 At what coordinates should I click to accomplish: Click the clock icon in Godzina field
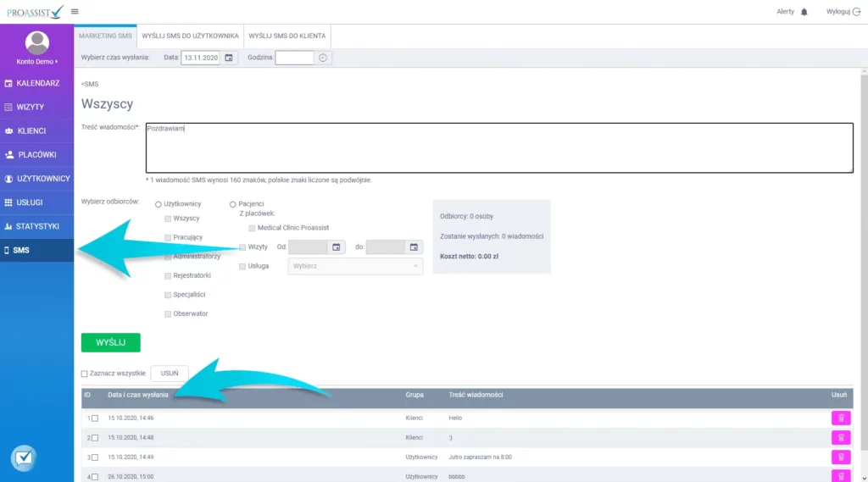pyautogui.click(x=322, y=58)
